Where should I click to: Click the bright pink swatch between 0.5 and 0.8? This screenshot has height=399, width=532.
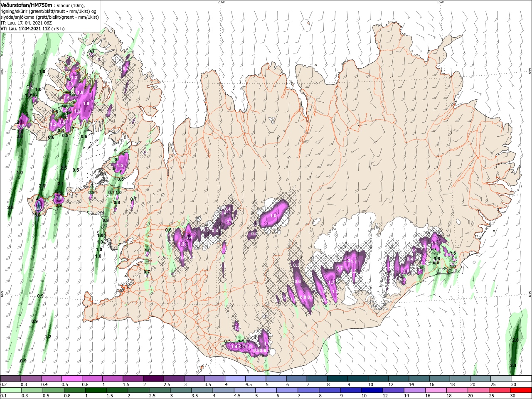(71, 379)
